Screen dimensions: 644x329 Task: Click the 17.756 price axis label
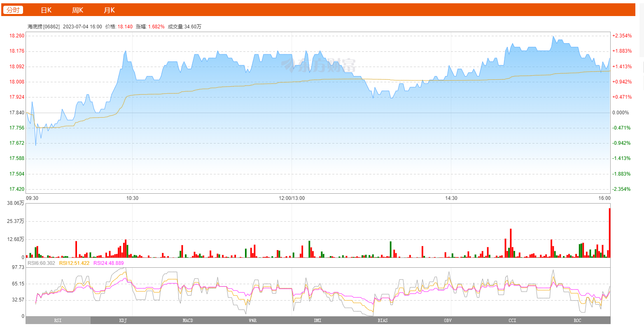click(x=17, y=128)
